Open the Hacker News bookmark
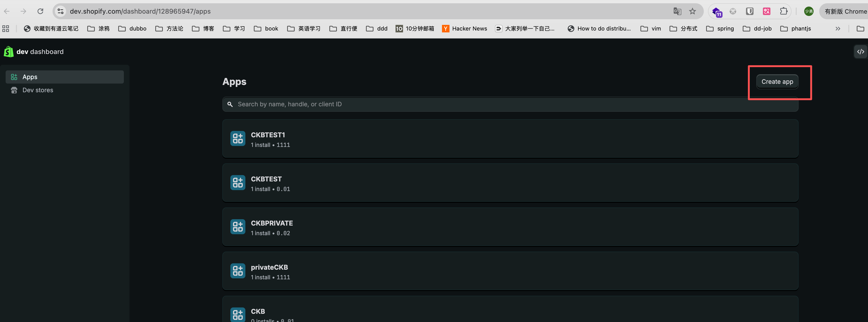This screenshot has width=868, height=322. click(x=465, y=29)
